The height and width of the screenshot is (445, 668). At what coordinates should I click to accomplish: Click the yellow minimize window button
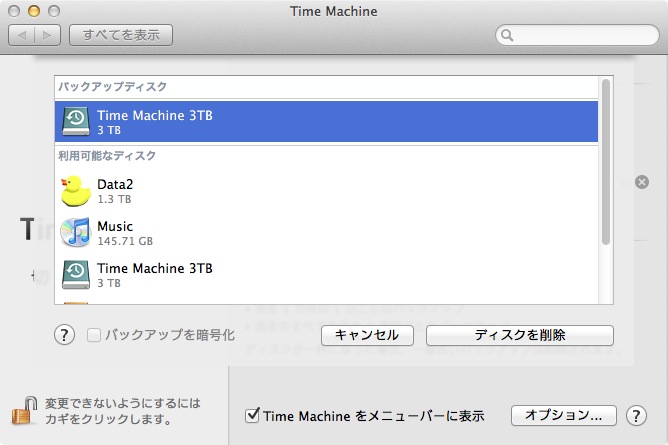pyautogui.click(x=34, y=11)
